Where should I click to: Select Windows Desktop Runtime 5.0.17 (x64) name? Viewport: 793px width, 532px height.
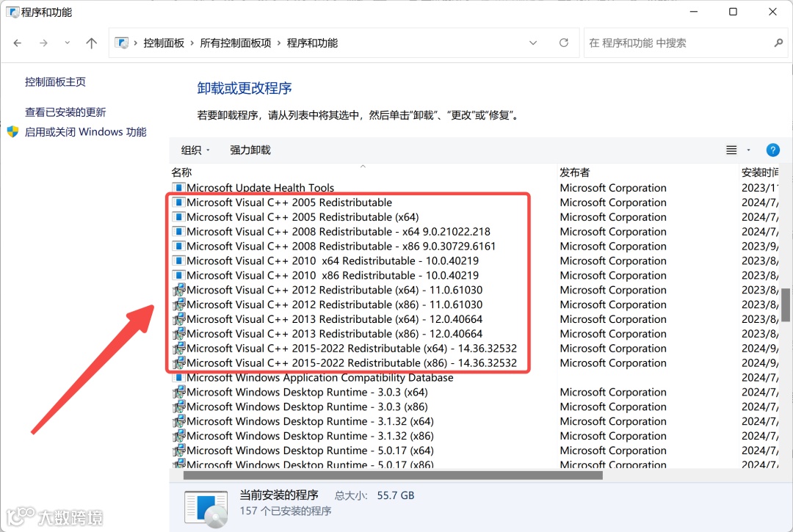310,451
